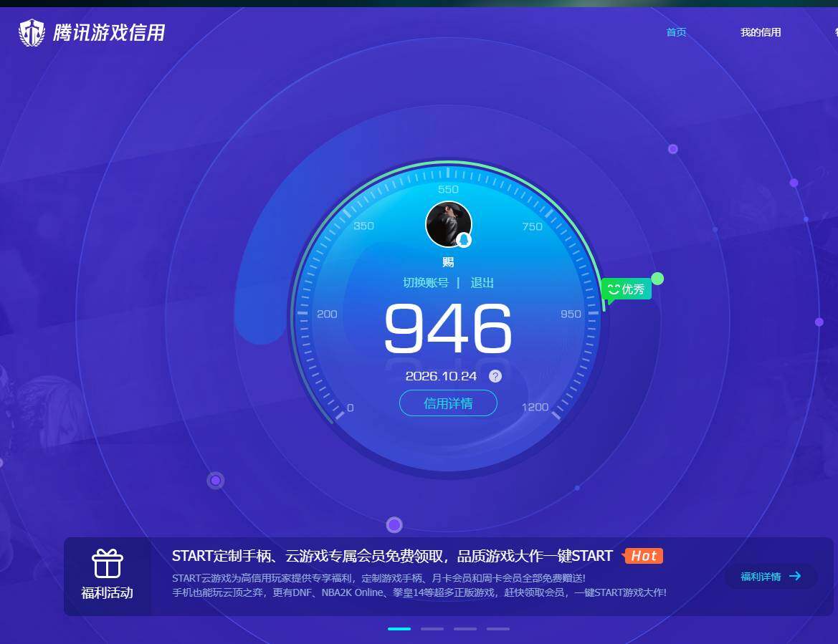Click the 退出 logout link
Viewport: 838px width, 644px height.
482,282
